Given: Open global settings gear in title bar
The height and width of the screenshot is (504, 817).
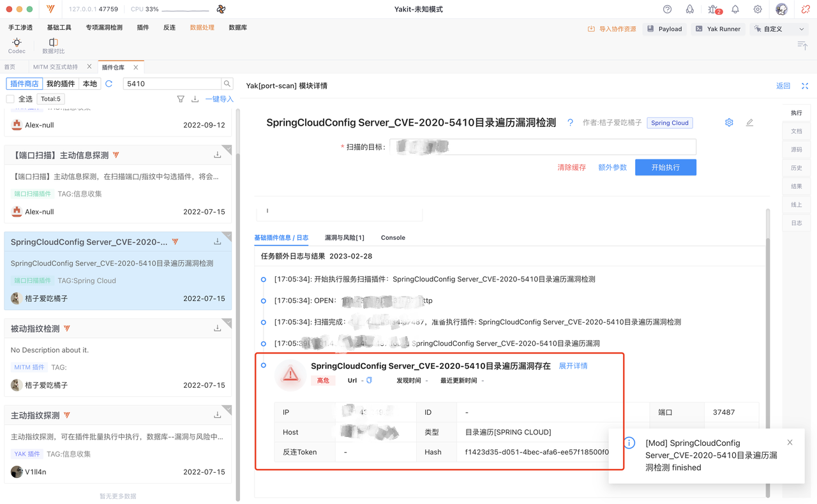Looking at the screenshot, I should 758,10.
